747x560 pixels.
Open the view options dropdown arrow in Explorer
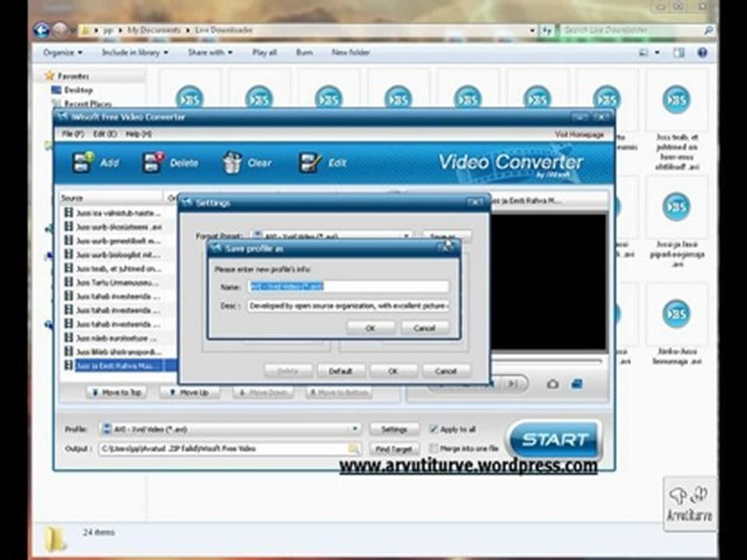pos(658,52)
